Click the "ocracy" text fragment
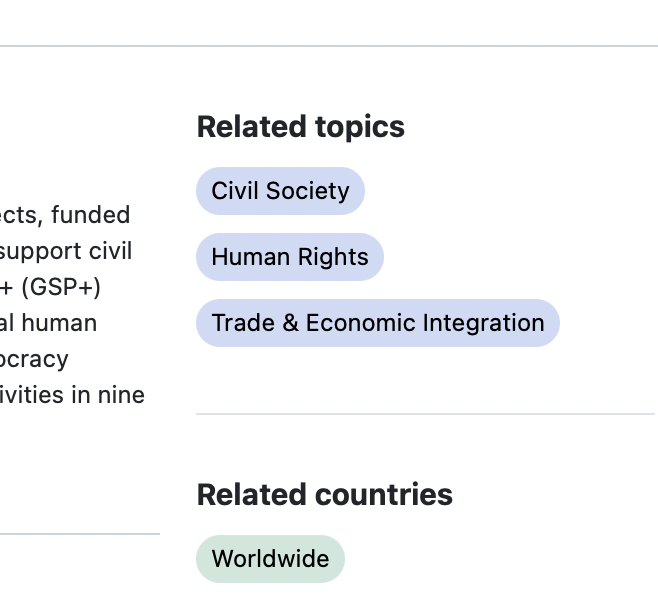The height and width of the screenshot is (610, 658). click(34, 359)
